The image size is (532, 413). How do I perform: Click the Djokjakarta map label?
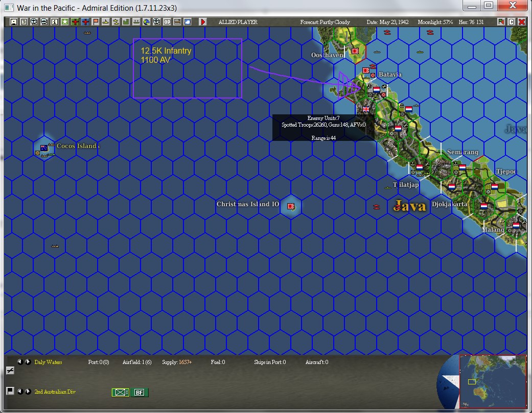point(450,204)
